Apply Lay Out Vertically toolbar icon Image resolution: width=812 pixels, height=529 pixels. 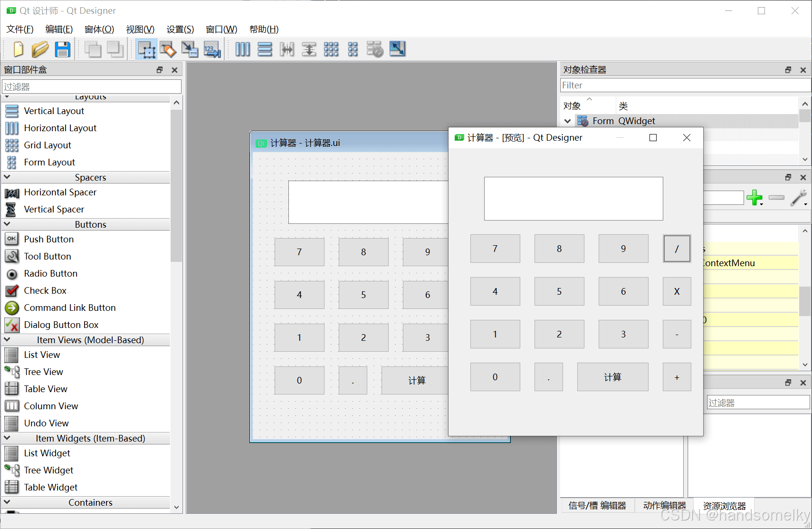(x=265, y=49)
